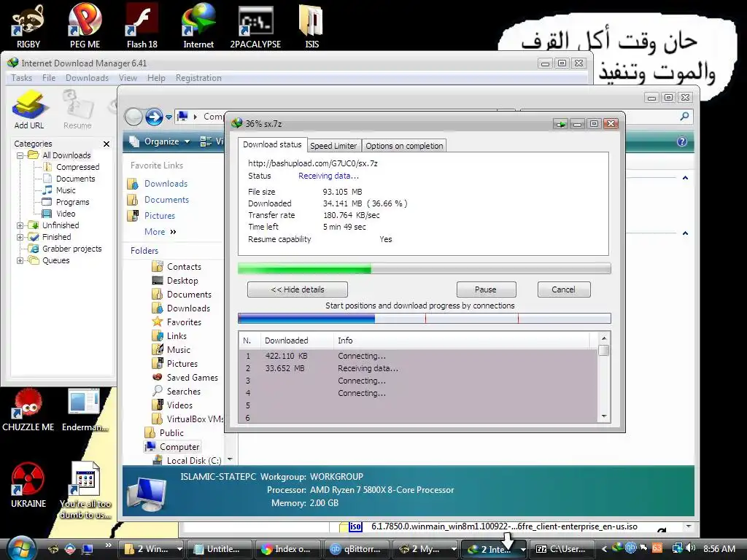Click the Hide details button

pos(298,289)
